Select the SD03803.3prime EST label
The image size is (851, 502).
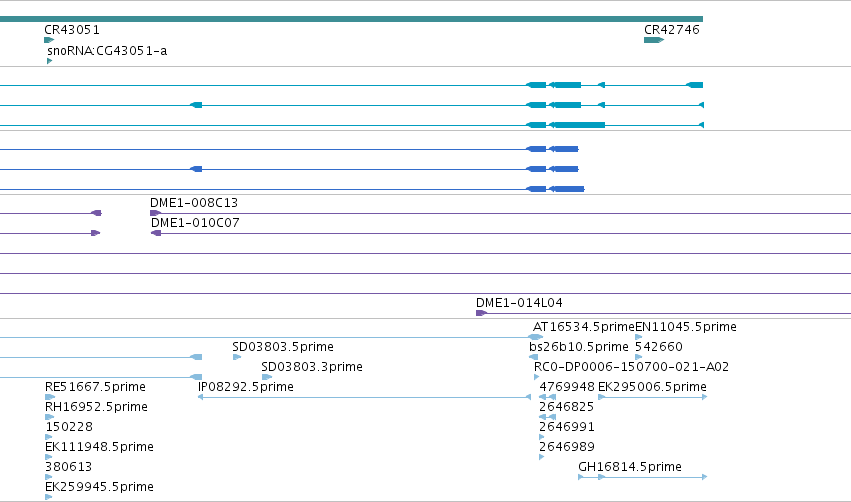tap(312, 367)
